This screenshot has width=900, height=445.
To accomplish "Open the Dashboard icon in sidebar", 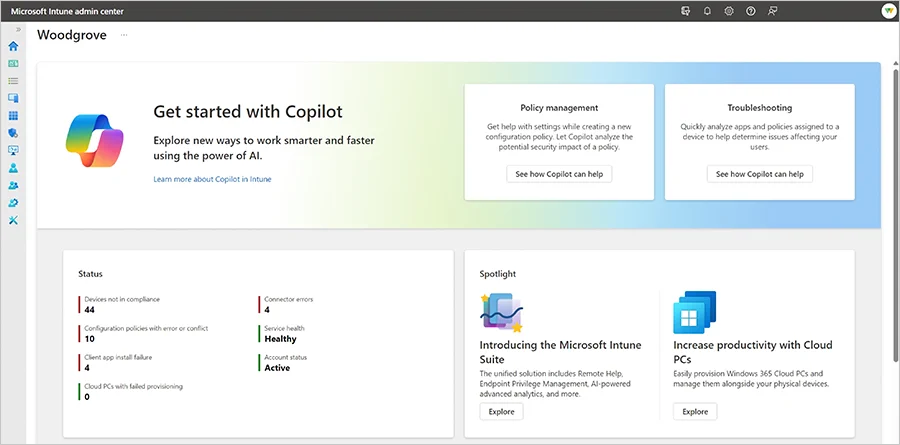I will click(13, 63).
